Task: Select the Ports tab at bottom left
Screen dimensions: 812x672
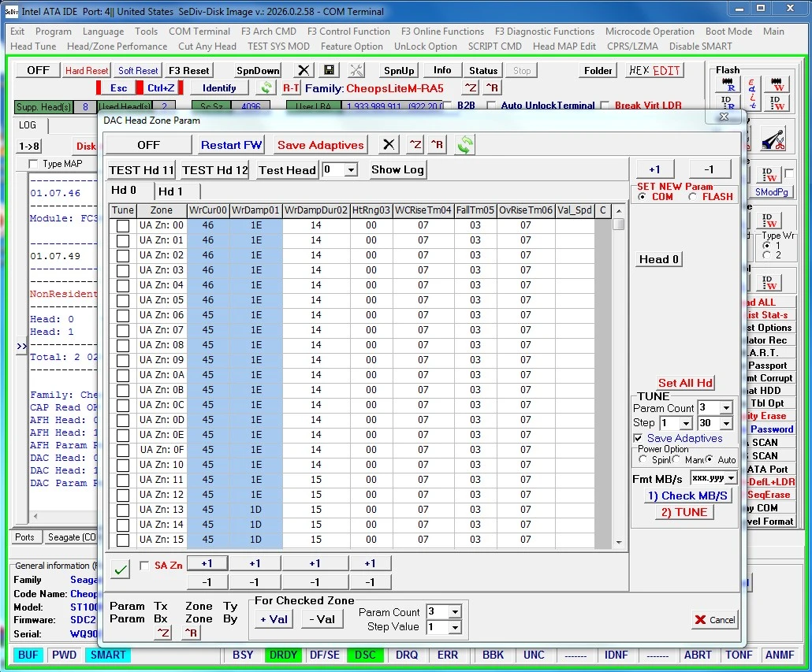Action: (x=24, y=537)
